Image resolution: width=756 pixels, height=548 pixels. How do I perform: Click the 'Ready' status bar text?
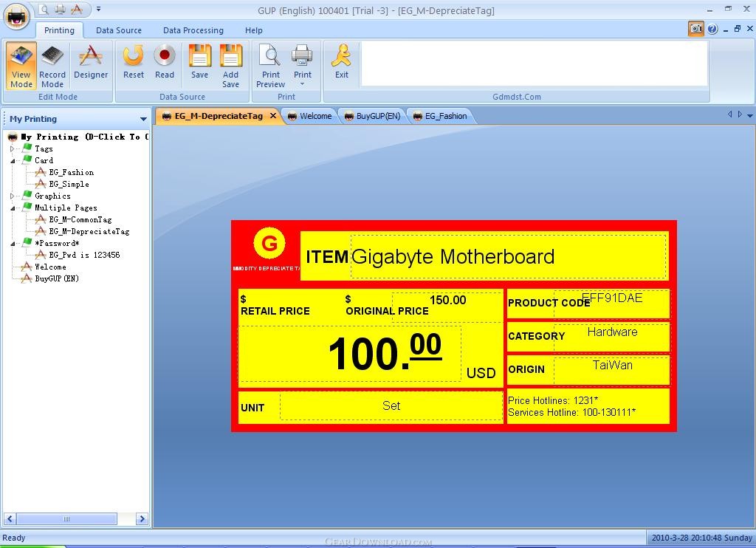pyautogui.click(x=13, y=538)
